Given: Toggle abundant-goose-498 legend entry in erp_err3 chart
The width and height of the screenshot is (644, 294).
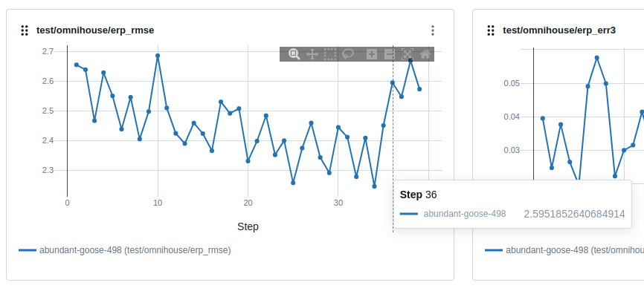Looking at the screenshot, I should (x=564, y=250).
